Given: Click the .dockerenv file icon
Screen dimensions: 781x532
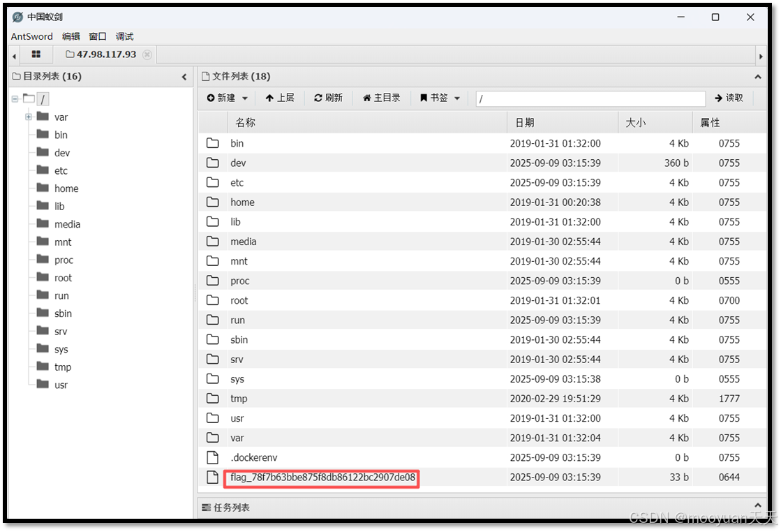Looking at the screenshot, I should [x=213, y=457].
